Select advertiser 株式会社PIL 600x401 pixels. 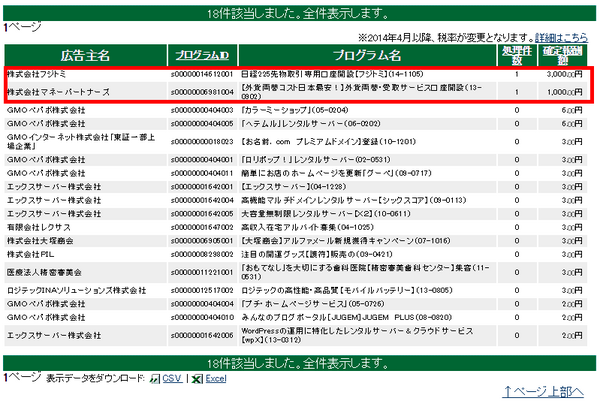coord(31,254)
